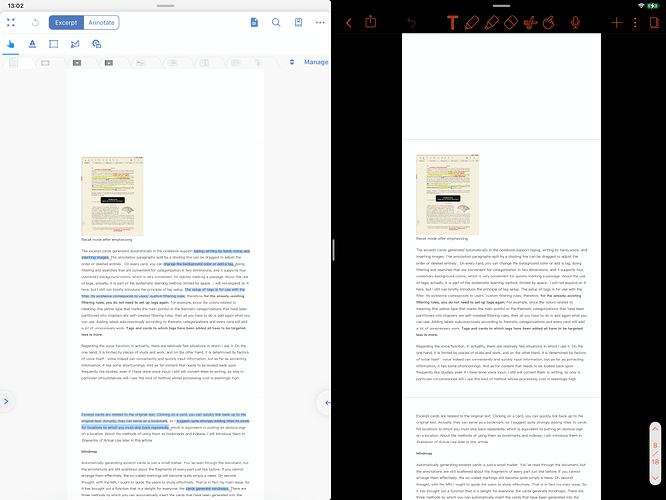Switch to Excerpt mode
This screenshot has width=666, height=500.
click(66, 23)
